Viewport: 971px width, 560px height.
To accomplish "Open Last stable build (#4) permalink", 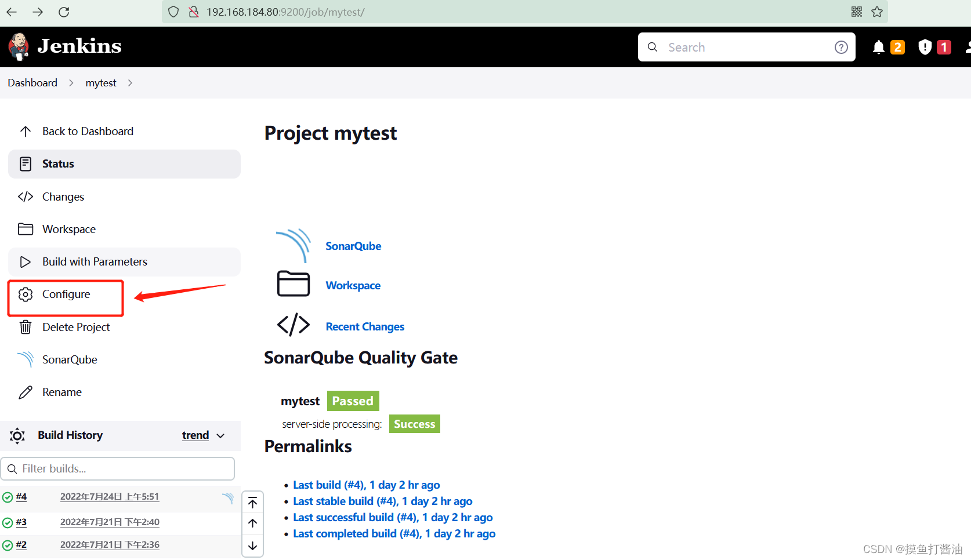I will point(383,501).
